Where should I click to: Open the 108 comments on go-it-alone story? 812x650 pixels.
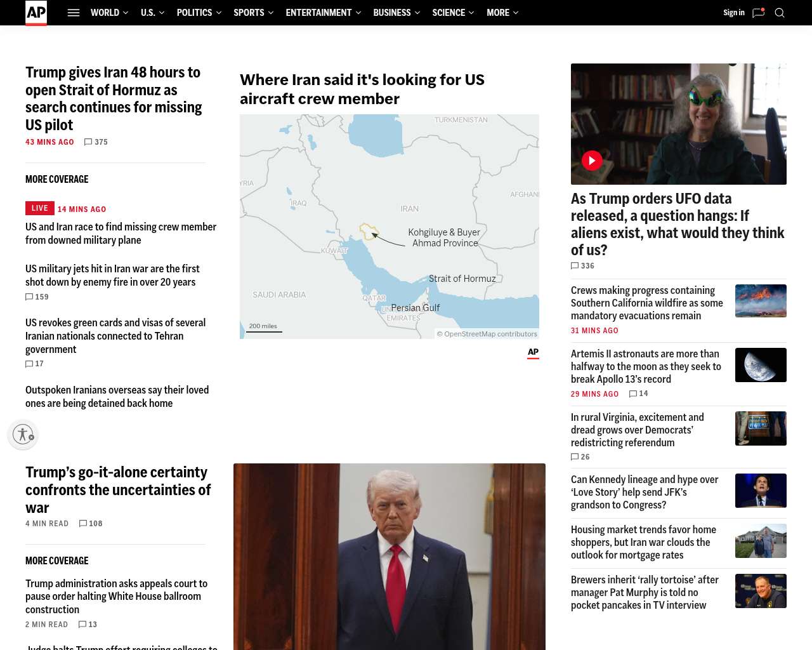click(x=91, y=524)
